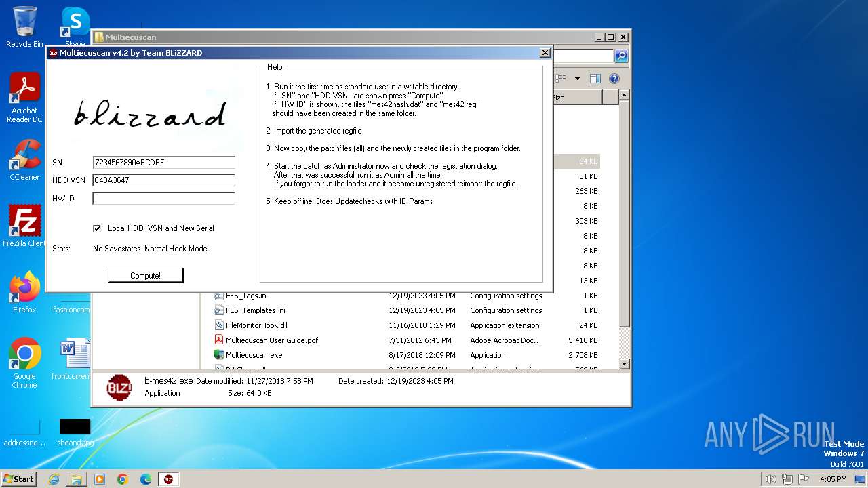Image resolution: width=868 pixels, height=488 pixels.
Task: Launch Chrome from the taskbar
Action: pyautogui.click(x=123, y=479)
